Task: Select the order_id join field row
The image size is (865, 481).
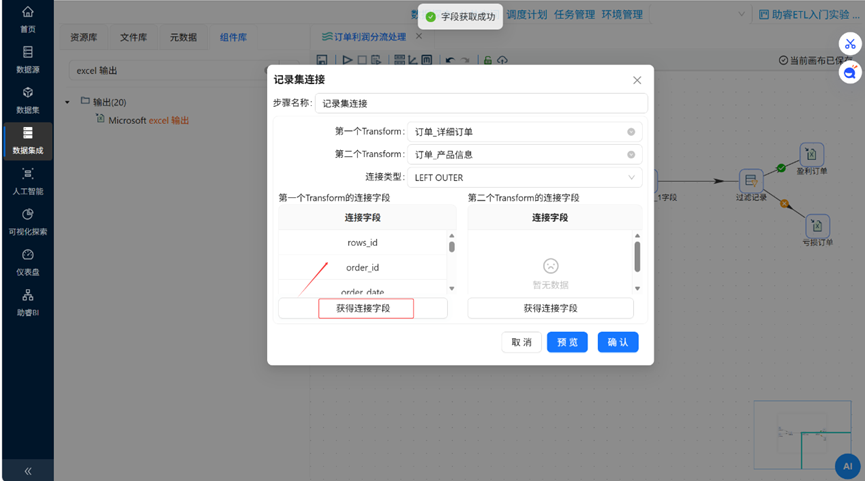Action: click(x=362, y=268)
